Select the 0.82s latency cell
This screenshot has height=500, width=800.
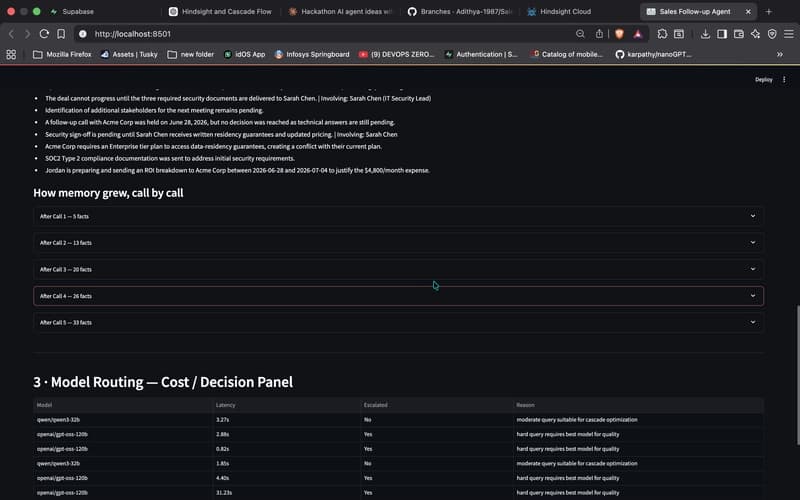tap(287, 449)
